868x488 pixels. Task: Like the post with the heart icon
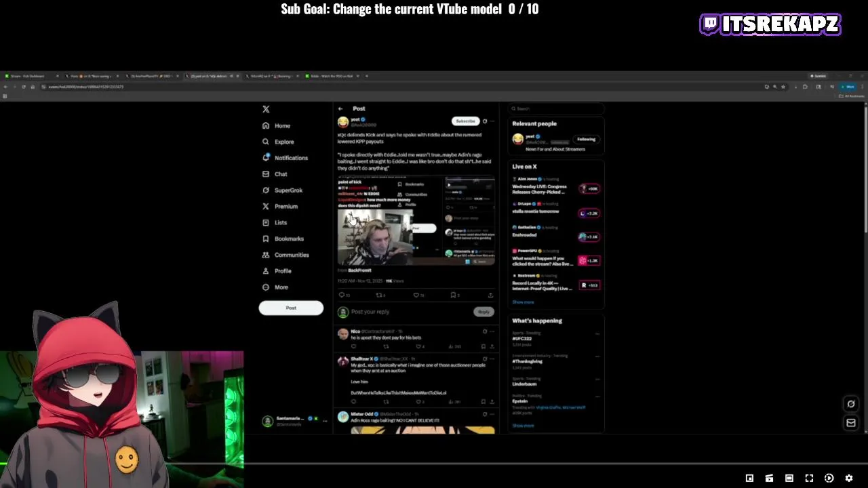[416, 296]
